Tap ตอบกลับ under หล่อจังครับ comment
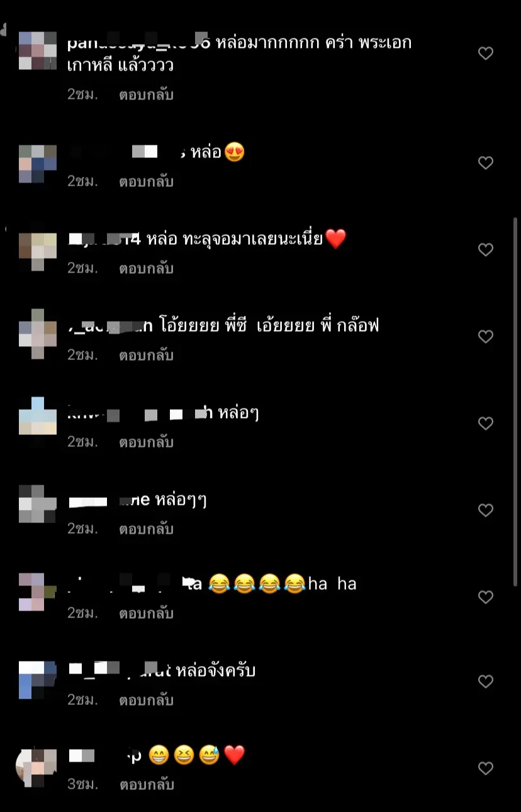The height and width of the screenshot is (812, 521). coord(146,701)
